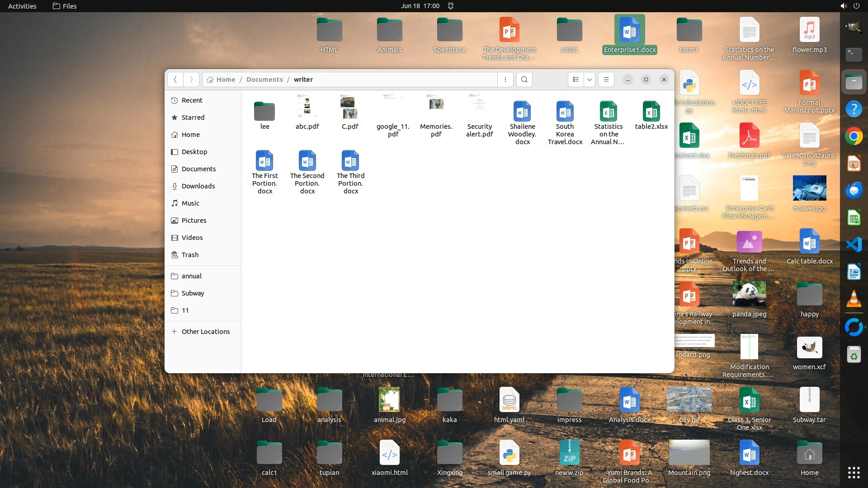The height and width of the screenshot is (488, 868).
Task: Open Trash in the sidebar
Action: click(190, 255)
